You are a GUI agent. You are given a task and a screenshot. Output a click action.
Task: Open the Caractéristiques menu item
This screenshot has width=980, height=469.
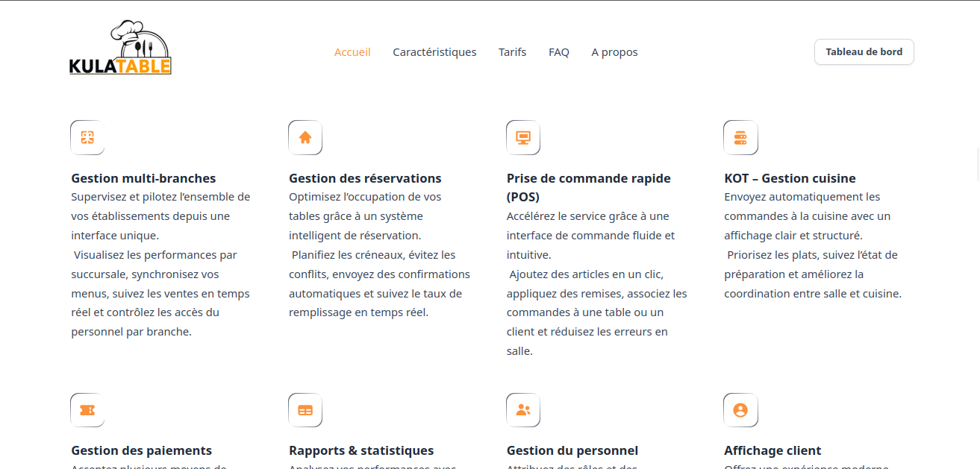click(434, 52)
